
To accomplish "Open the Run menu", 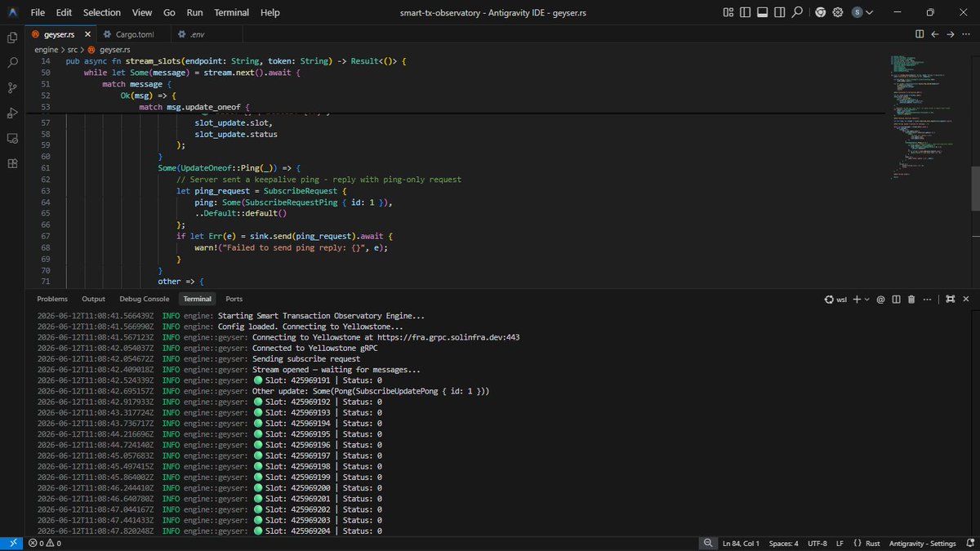I will 194,12.
